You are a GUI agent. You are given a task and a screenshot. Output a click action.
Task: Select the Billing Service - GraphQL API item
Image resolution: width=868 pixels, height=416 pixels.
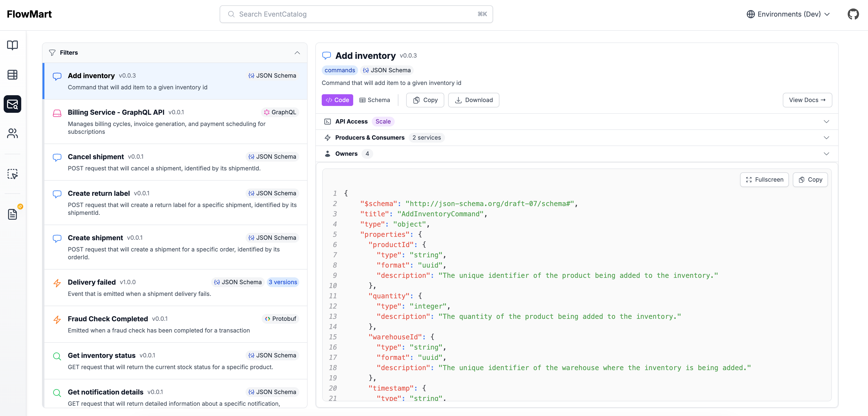click(x=175, y=122)
